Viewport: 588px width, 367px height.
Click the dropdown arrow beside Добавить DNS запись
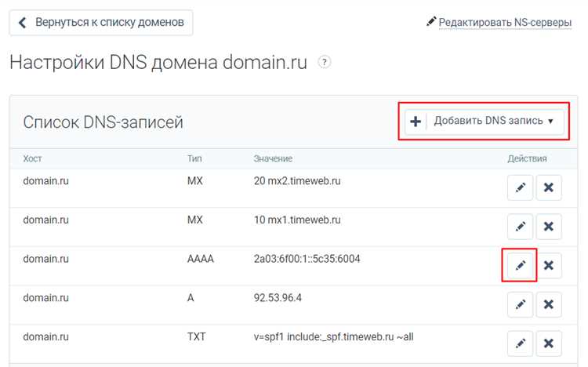pyautogui.click(x=550, y=122)
